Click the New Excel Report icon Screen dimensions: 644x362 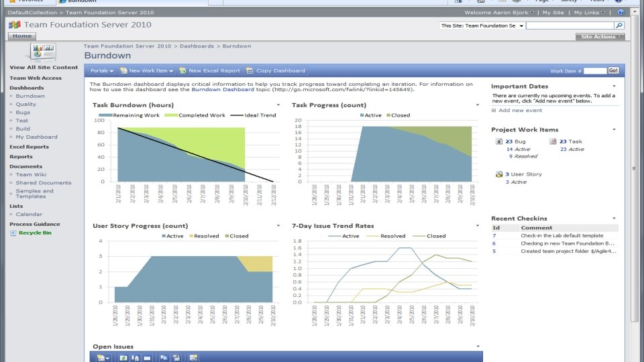(x=182, y=70)
